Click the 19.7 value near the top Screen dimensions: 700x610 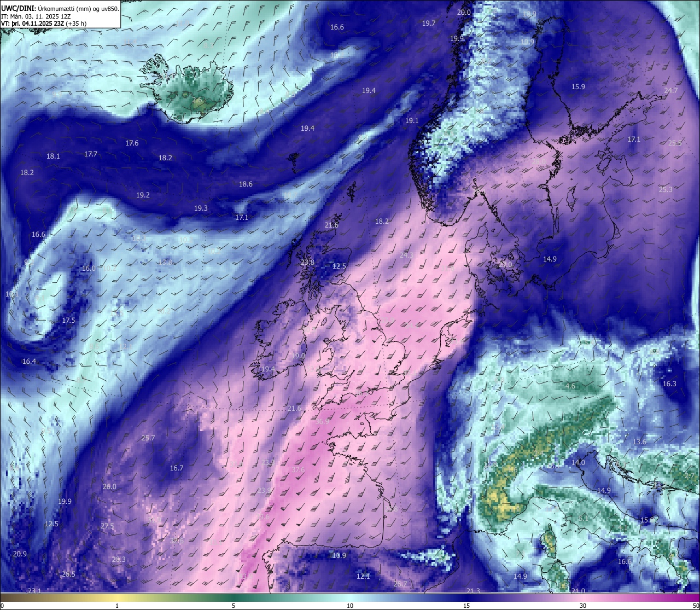429,23
